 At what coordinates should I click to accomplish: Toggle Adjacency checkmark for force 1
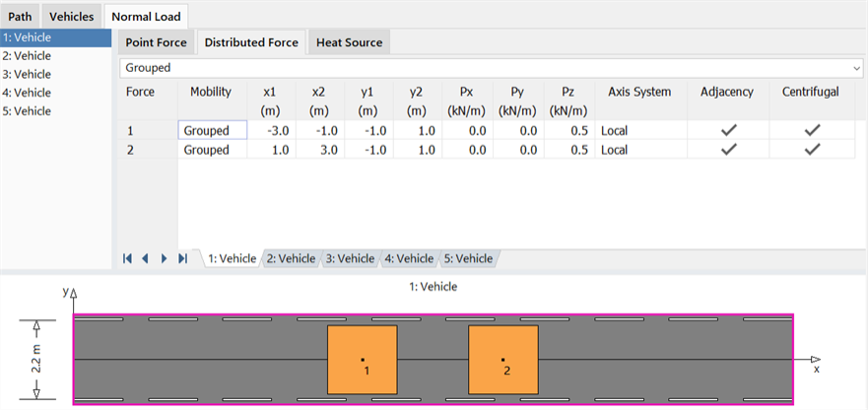(x=728, y=131)
